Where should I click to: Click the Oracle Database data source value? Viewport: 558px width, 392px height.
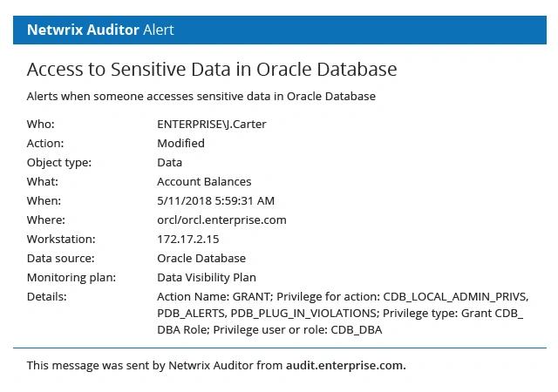click(201, 258)
